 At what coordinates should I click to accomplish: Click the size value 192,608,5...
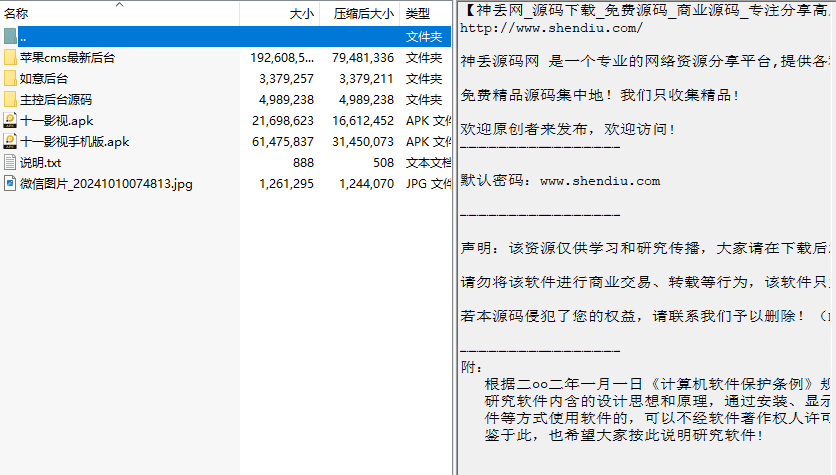tap(282, 58)
